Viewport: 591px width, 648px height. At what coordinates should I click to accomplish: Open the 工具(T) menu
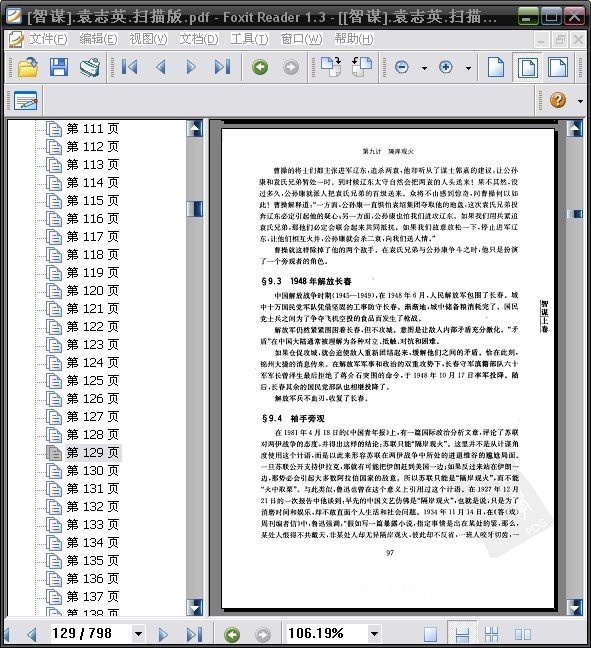click(x=249, y=39)
